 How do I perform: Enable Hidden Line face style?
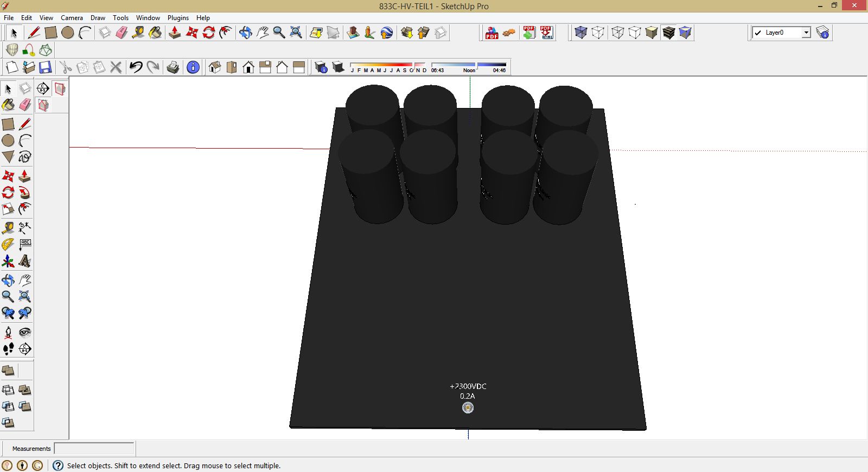(635, 33)
